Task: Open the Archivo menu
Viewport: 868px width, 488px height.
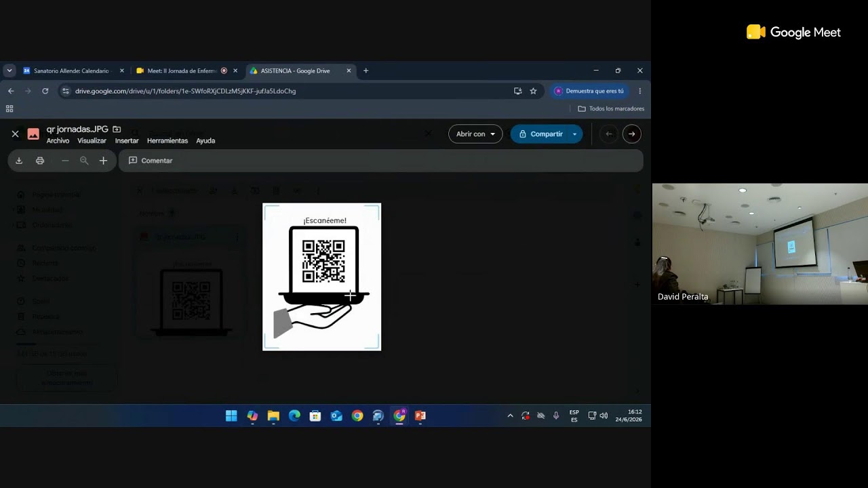Action: pyautogui.click(x=58, y=141)
